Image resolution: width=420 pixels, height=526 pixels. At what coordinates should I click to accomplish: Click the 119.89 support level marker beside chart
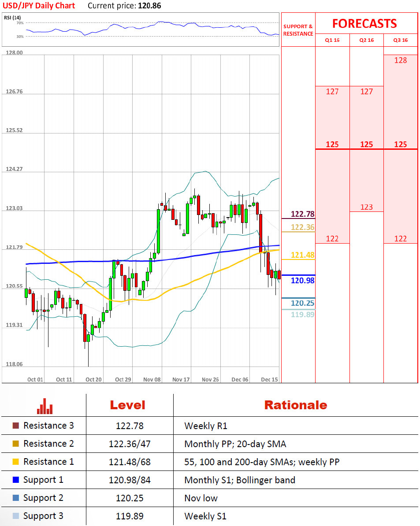[x=303, y=315]
